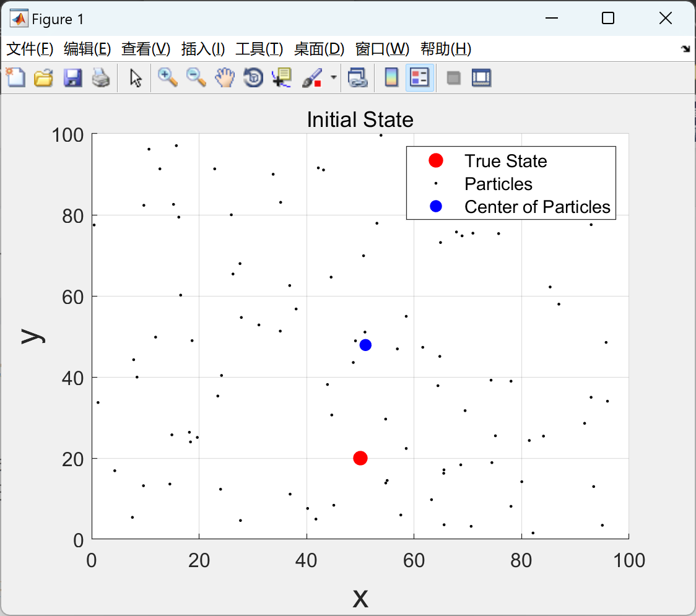Screen dimensions: 696x616
Task: Click the MATLAB logo in the title bar
Action: 19,19
